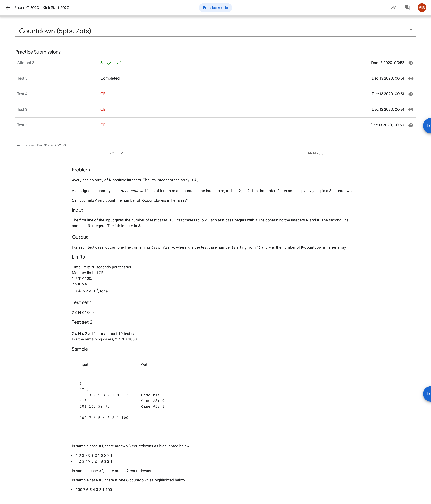Open the scoreboard trend icon
Viewport: 431px width, 504px height.
tap(394, 7)
